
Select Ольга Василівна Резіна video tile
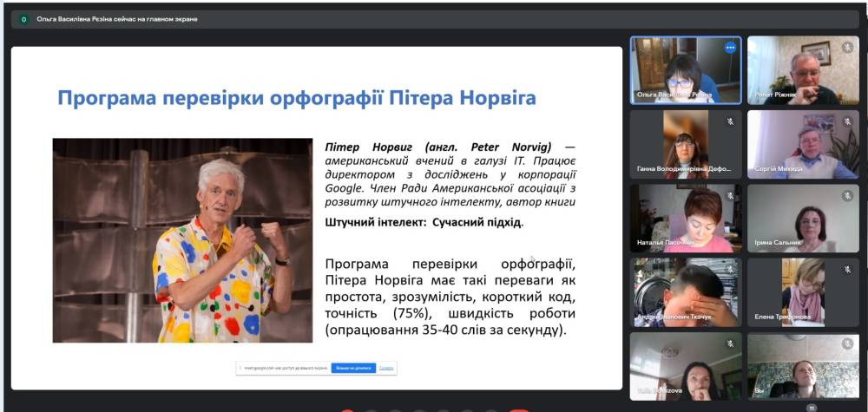pyautogui.click(x=685, y=69)
